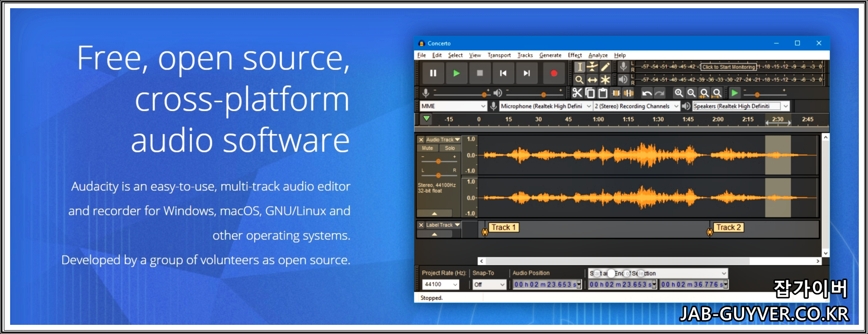Collapse the Label Track with bottom arrow
The image size is (868, 334).
[434, 234]
